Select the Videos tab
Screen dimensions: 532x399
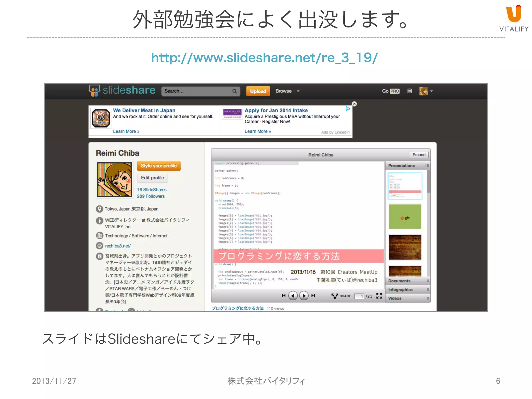coord(408,298)
